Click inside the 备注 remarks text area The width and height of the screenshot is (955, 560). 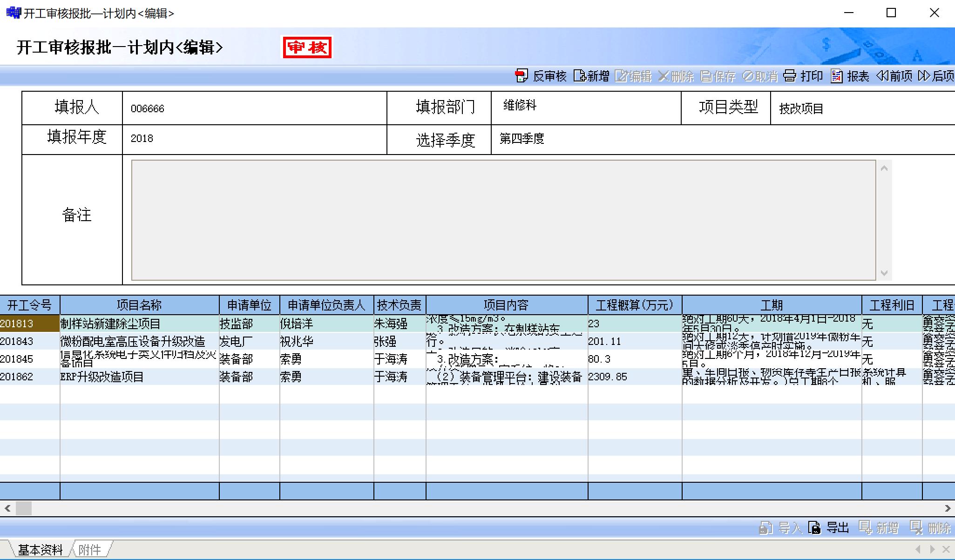pyautogui.click(x=503, y=220)
